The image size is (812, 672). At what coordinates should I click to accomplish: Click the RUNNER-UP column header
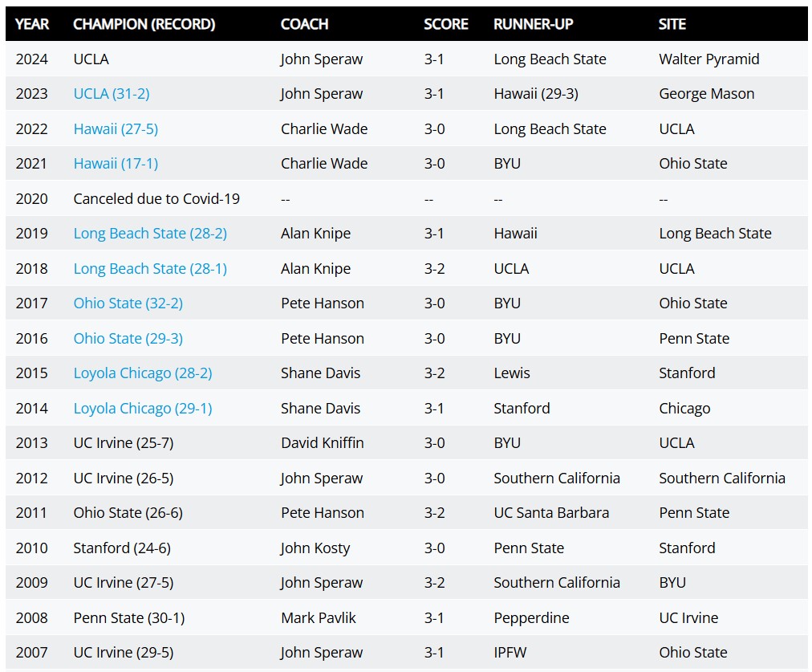pos(533,24)
